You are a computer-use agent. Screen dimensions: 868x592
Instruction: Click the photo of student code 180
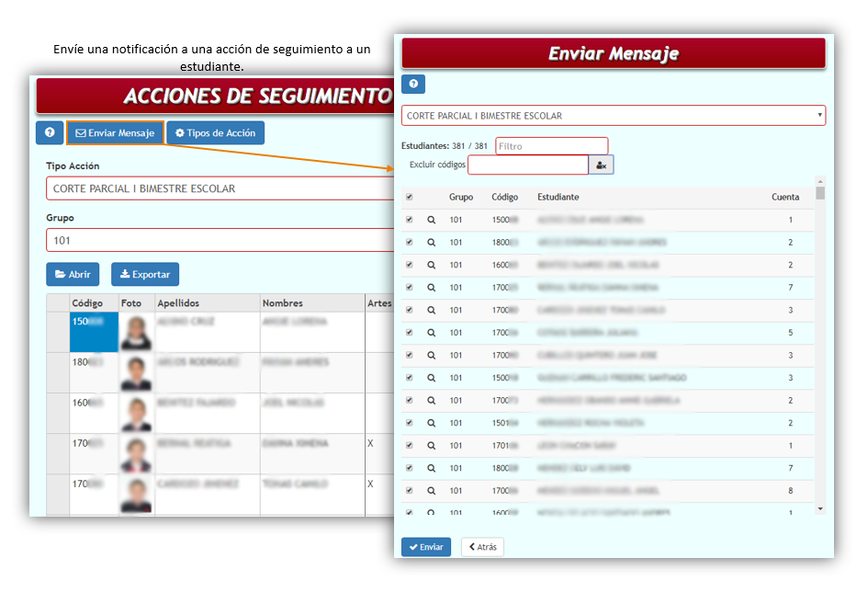click(x=136, y=372)
